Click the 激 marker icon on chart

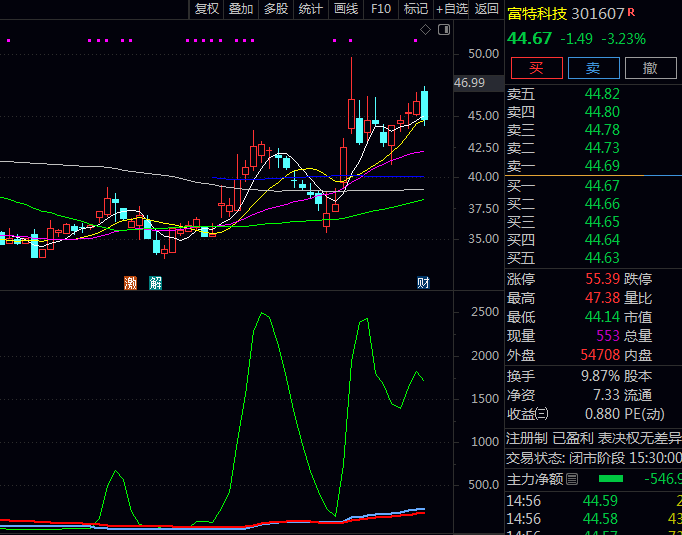pyautogui.click(x=130, y=282)
